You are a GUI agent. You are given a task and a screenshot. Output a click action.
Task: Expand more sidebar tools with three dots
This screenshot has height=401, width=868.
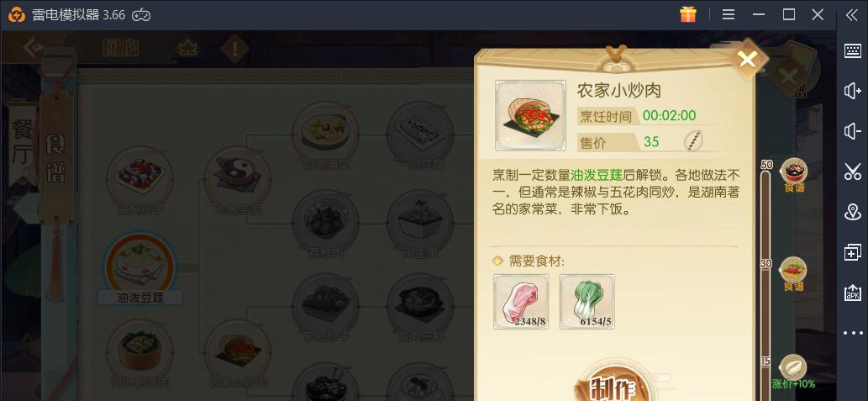click(853, 333)
